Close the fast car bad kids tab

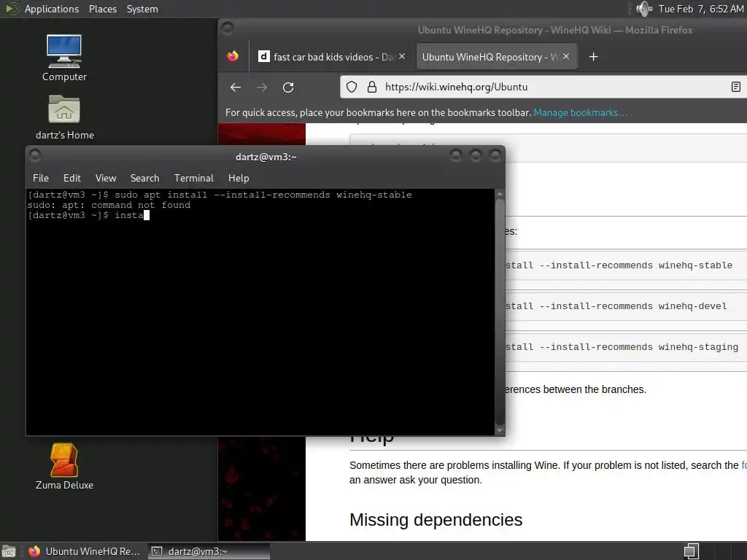tap(402, 56)
